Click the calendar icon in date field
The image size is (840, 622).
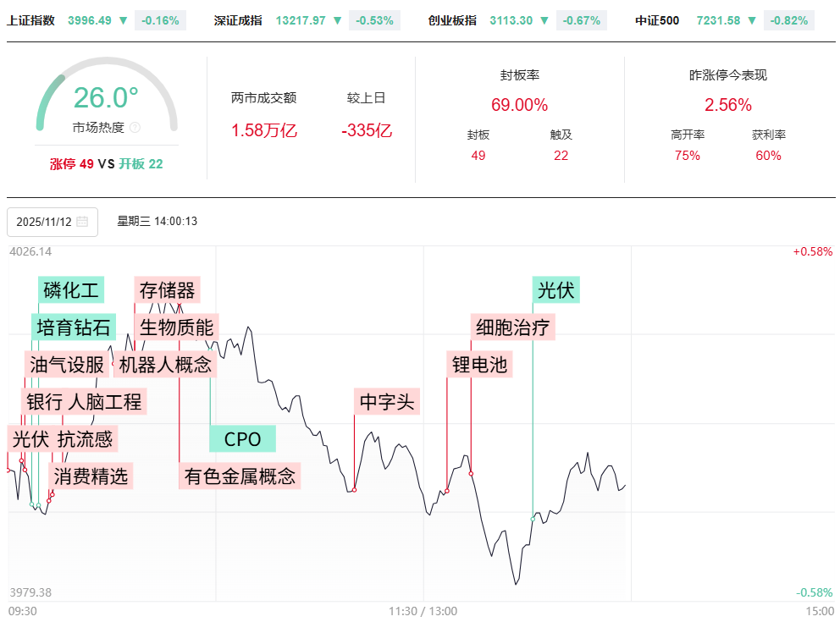click(82, 222)
